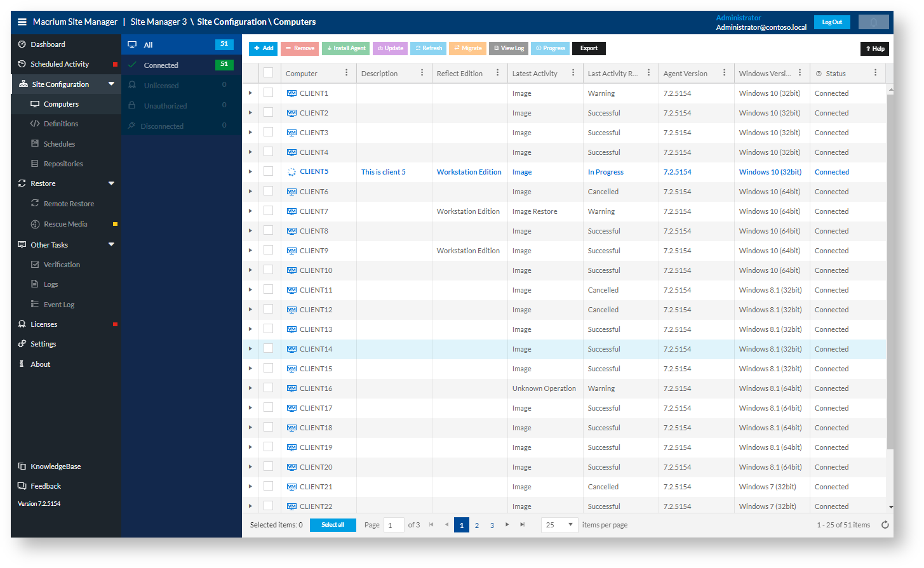Collapse the Restore section arrow

pyautogui.click(x=112, y=183)
